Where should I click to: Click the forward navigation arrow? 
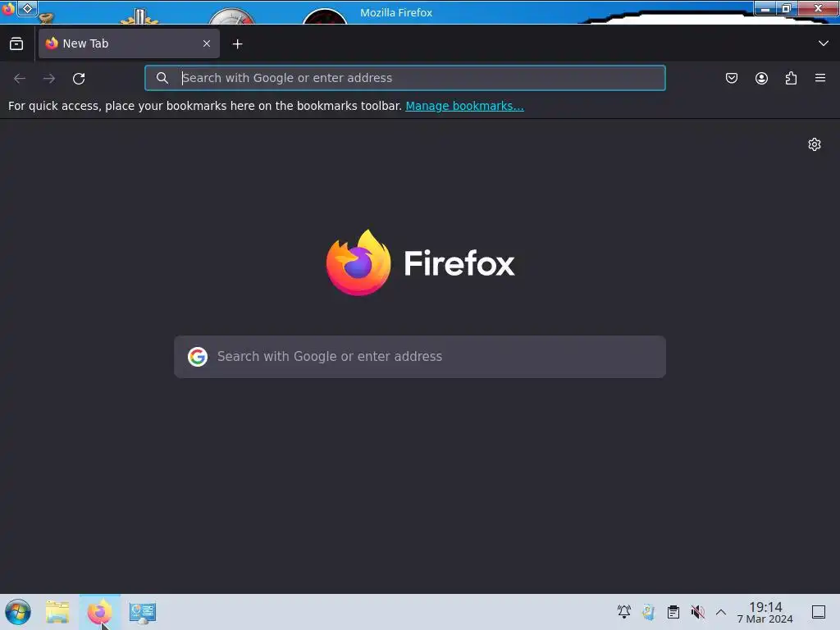[49, 78]
